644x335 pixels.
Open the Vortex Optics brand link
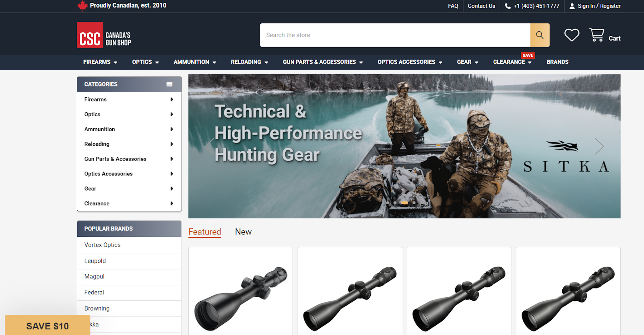pyautogui.click(x=102, y=245)
